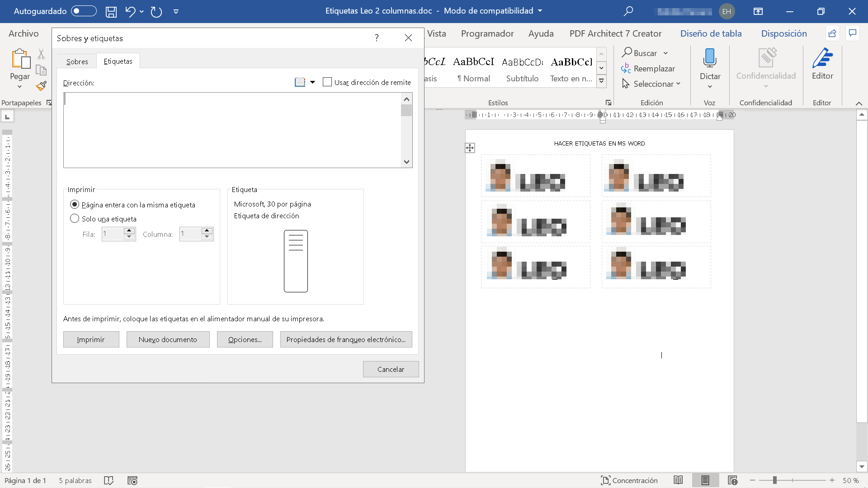This screenshot has width=868, height=488.
Task: Enable the Usar dirección de remite checkbox
Action: click(328, 82)
